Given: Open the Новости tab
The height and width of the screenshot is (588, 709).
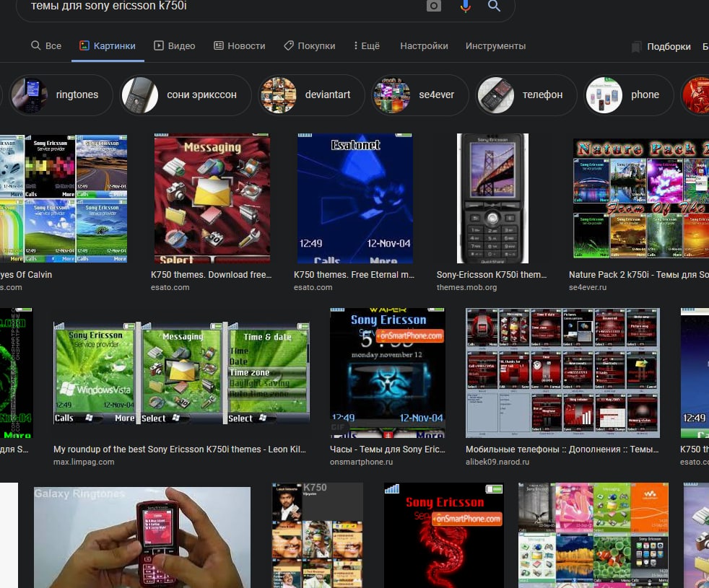Looking at the screenshot, I should click(239, 45).
